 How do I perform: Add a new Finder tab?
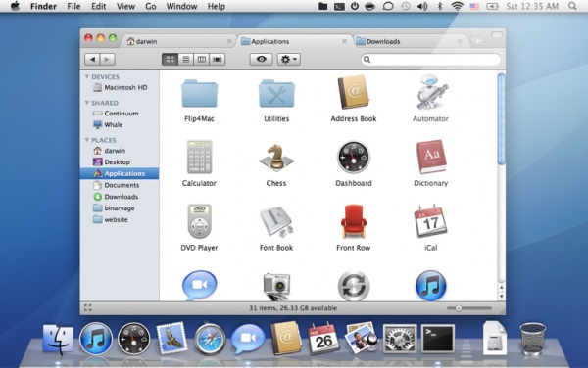point(477,41)
